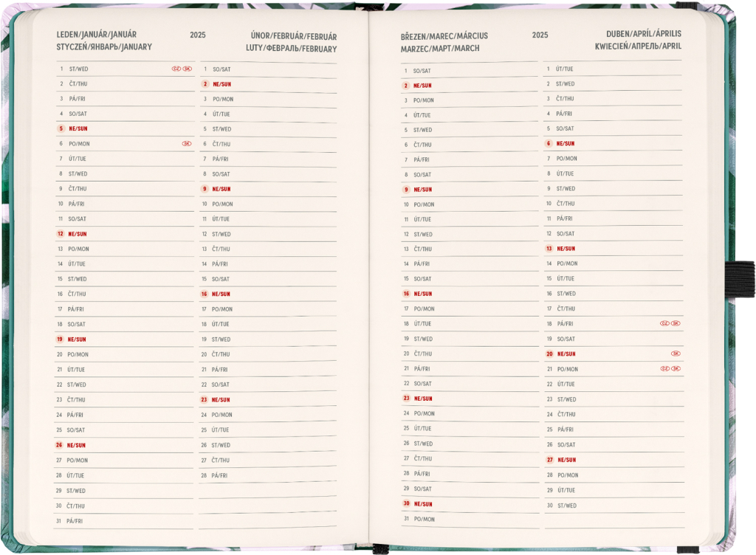This screenshot has width=756, height=555.
Task: Click the CZ holiday badge on January 1
Action: pyautogui.click(x=176, y=69)
